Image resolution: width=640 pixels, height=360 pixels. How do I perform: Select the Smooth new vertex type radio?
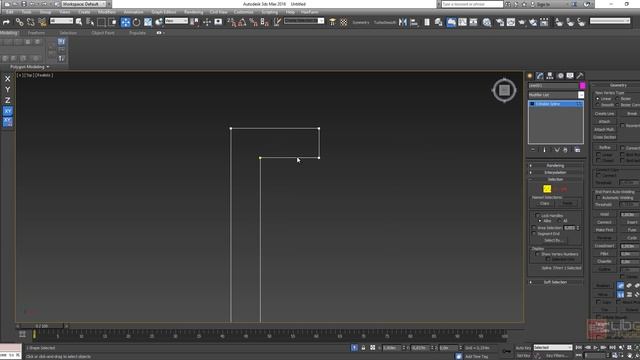click(598, 105)
